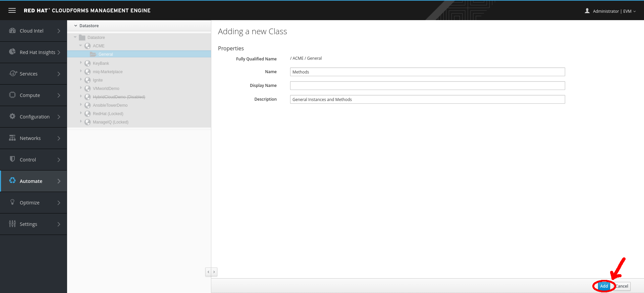The image size is (644, 293).
Task: Click the Ignite domain globe icon
Action: pyautogui.click(x=88, y=80)
